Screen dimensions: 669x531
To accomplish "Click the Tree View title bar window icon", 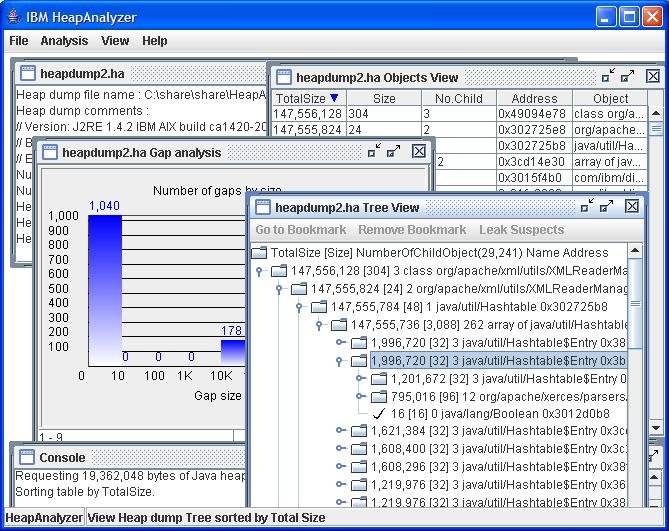I will (x=263, y=207).
